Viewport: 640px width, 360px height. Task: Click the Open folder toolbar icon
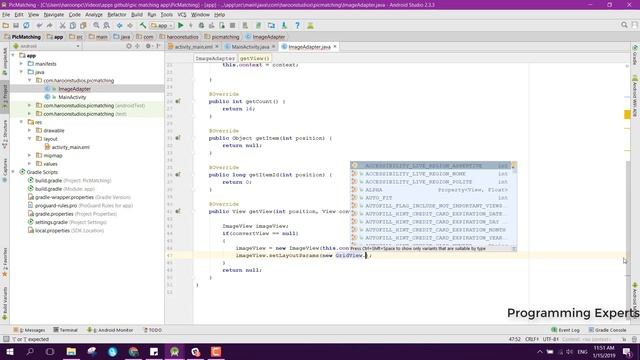(x=6, y=25)
